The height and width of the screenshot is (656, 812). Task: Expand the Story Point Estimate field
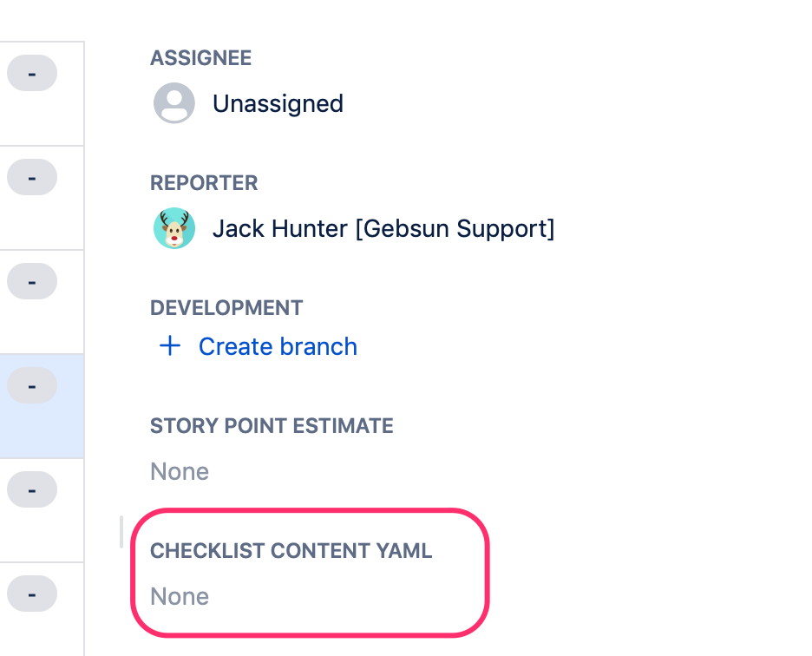[x=180, y=471]
